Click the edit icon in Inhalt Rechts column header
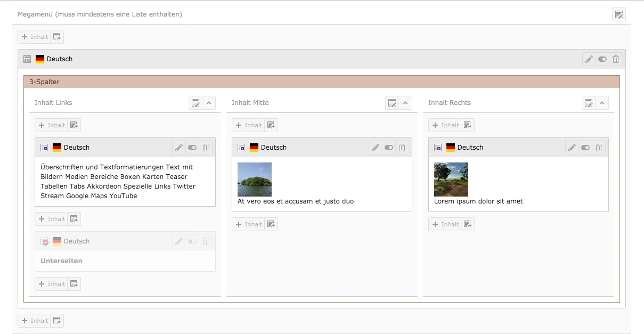The height and width of the screenshot is (334, 644). [589, 102]
